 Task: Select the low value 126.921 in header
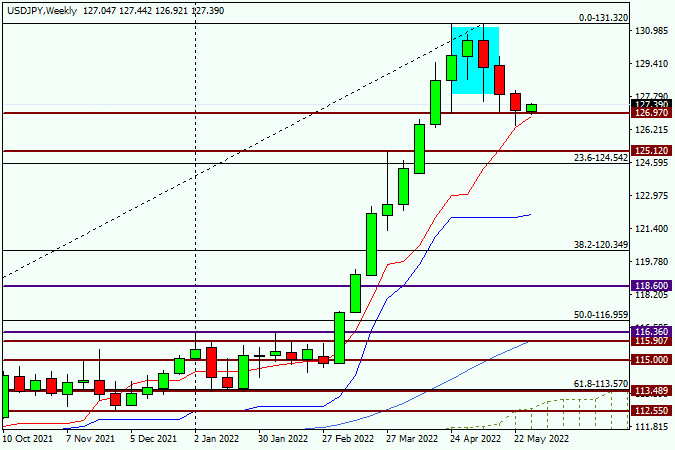(x=172, y=11)
